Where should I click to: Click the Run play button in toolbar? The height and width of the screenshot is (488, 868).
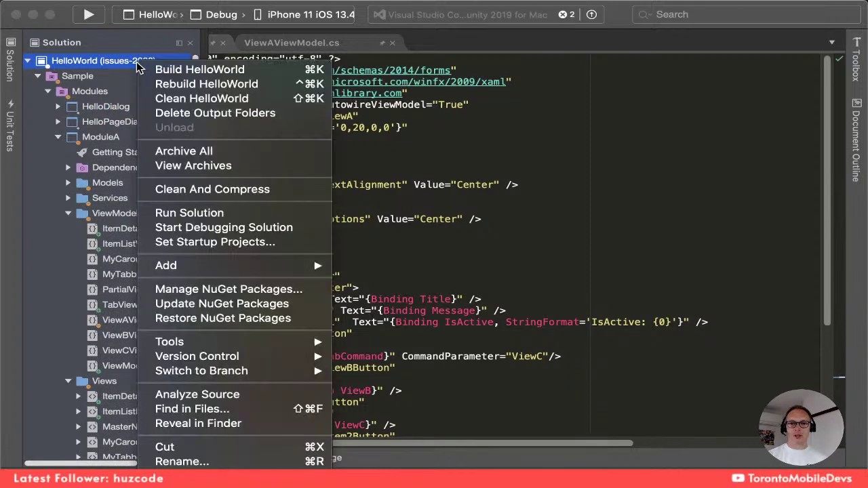pos(89,14)
